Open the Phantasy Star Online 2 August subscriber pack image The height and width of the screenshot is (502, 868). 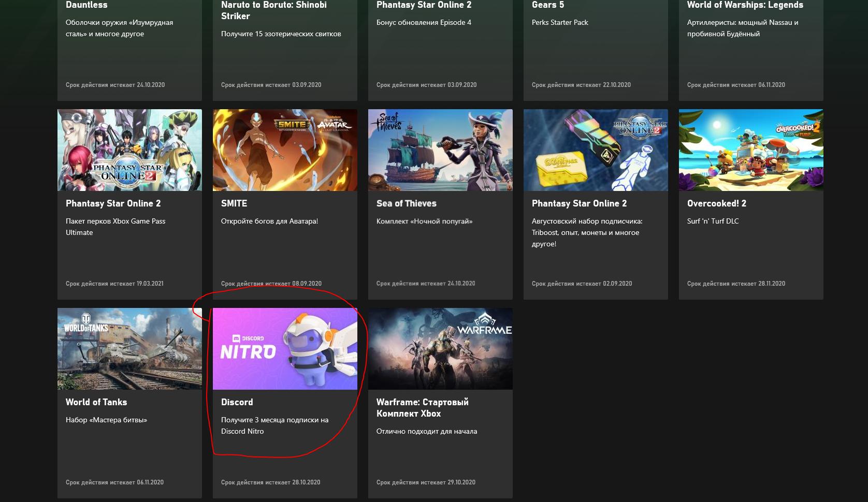pos(596,150)
